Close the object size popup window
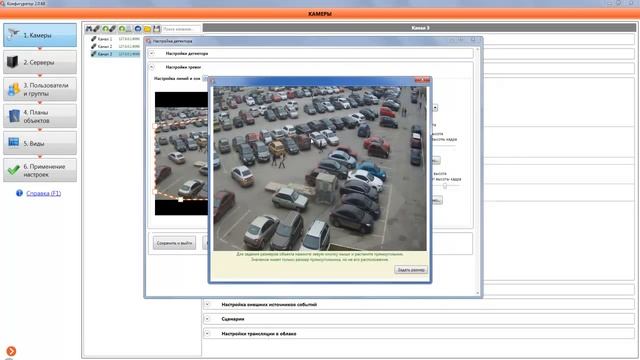640x360 pixels. (422, 80)
